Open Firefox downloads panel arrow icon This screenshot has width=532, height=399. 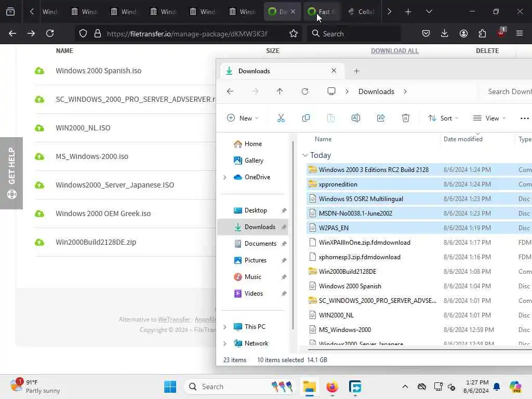click(445, 33)
